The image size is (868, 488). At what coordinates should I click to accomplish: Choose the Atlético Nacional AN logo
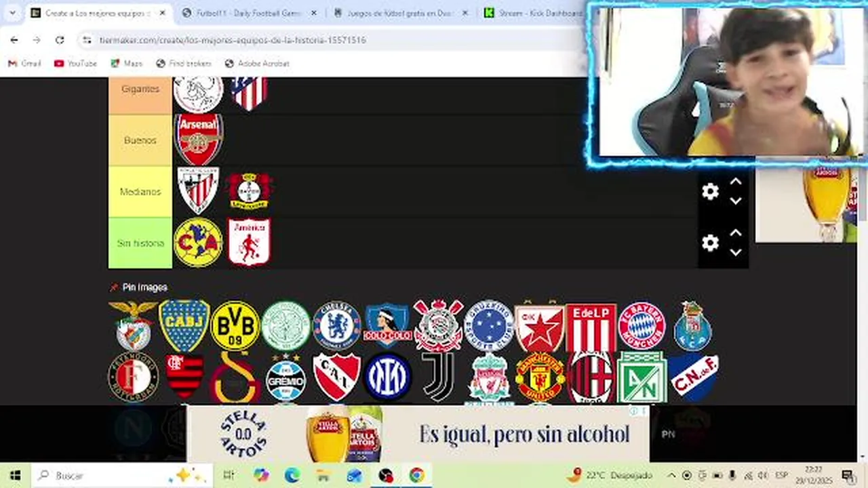pyautogui.click(x=642, y=378)
